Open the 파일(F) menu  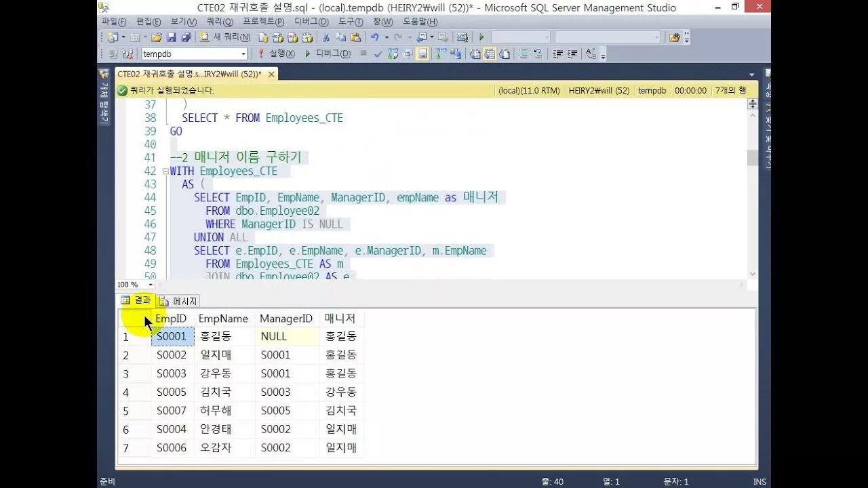(x=113, y=22)
